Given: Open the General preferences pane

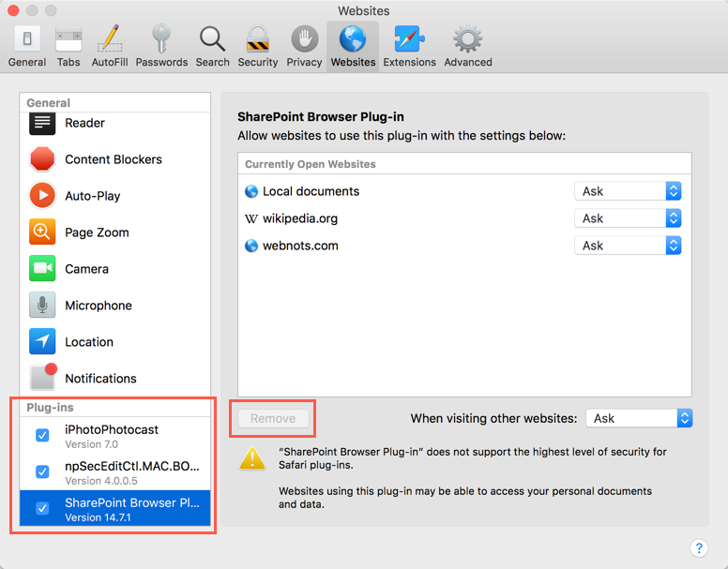Looking at the screenshot, I should [x=27, y=46].
